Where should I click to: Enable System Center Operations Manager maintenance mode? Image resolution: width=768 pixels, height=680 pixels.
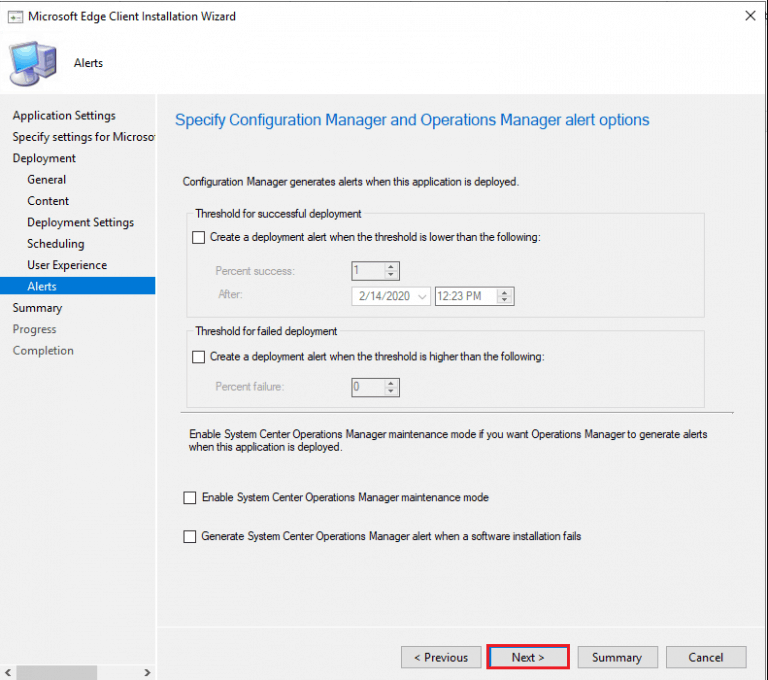click(x=190, y=498)
